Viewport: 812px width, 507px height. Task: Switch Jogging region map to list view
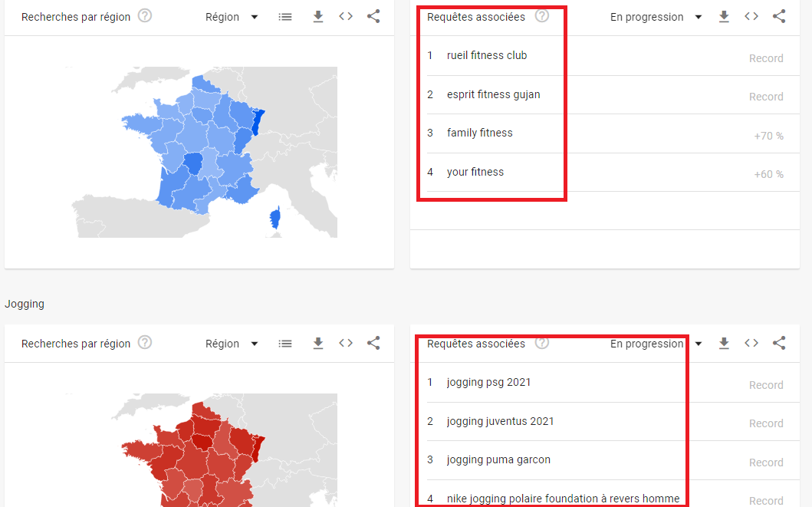tap(284, 344)
